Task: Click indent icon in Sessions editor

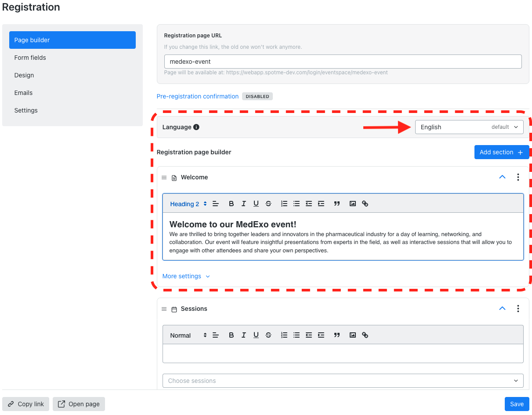Action: click(321, 335)
